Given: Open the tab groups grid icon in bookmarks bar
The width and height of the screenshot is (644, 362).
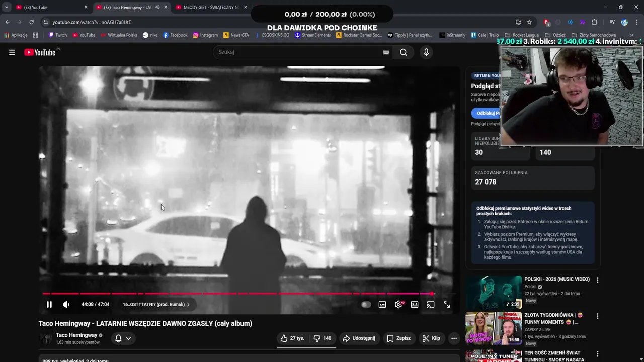Looking at the screenshot, I should tap(35, 35).
